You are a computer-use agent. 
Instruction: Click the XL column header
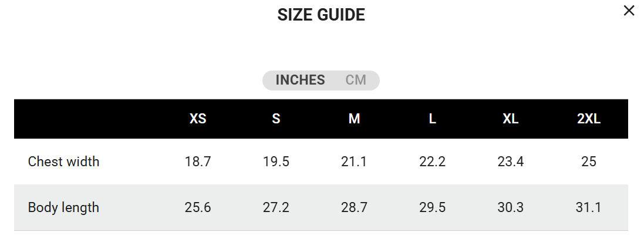click(x=511, y=119)
